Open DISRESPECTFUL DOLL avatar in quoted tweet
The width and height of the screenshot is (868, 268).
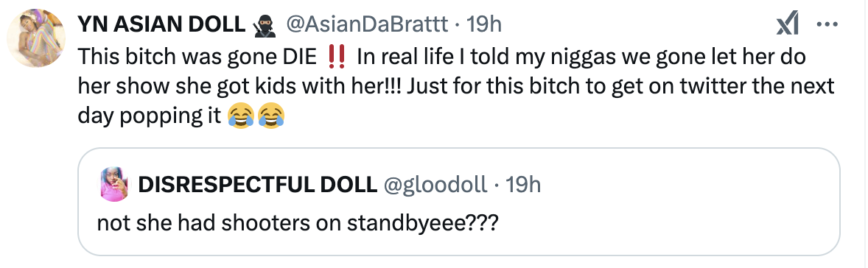[x=114, y=185]
